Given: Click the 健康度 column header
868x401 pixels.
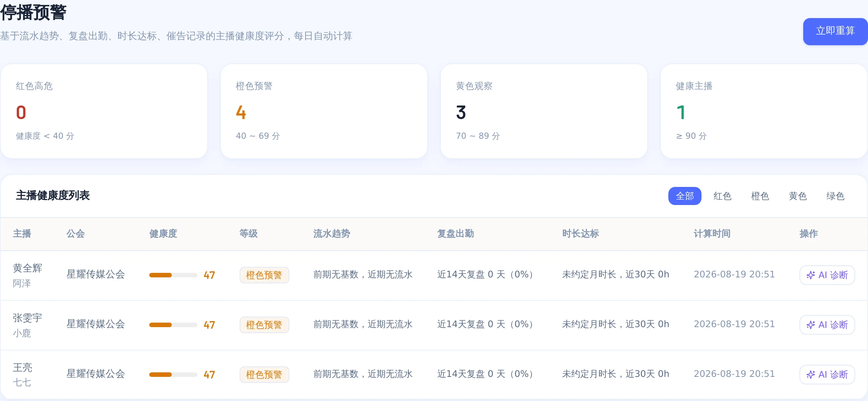Looking at the screenshot, I should coord(163,234).
